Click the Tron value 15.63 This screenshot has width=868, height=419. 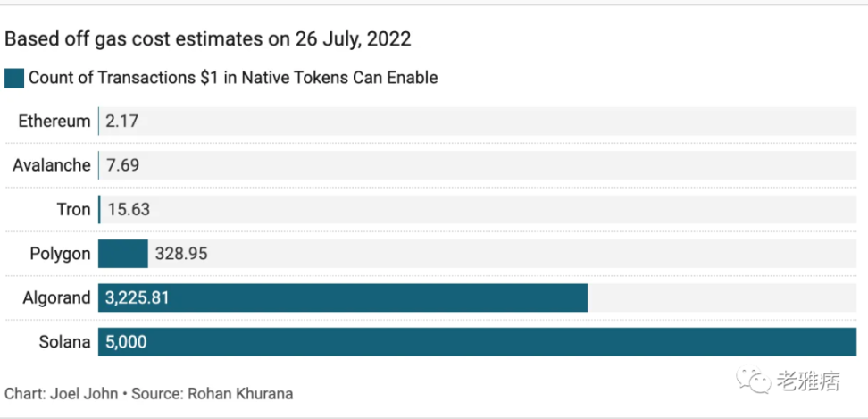pos(129,209)
